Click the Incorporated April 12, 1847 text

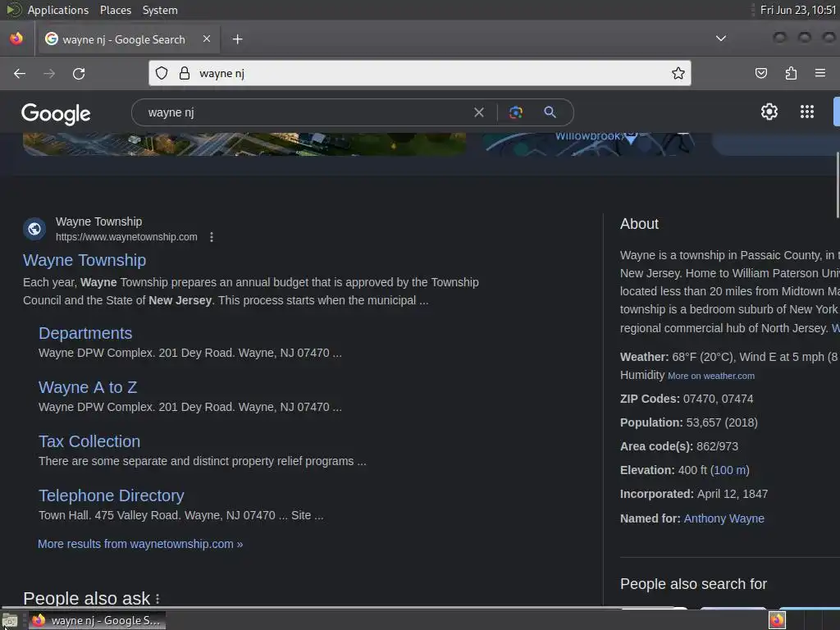click(694, 494)
